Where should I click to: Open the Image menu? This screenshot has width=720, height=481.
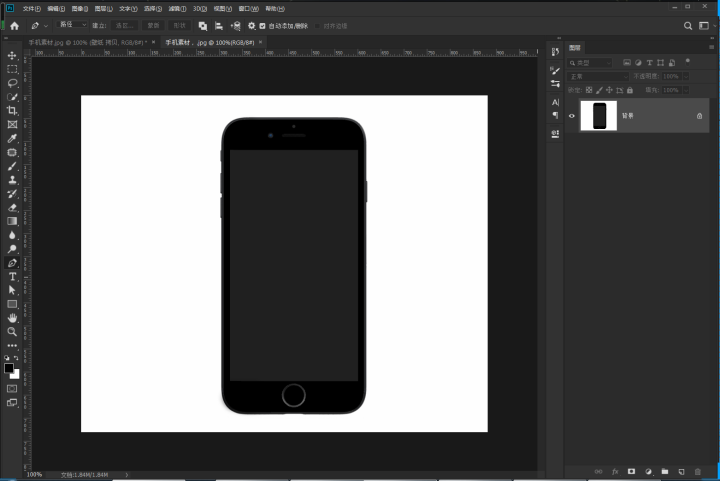[79, 9]
